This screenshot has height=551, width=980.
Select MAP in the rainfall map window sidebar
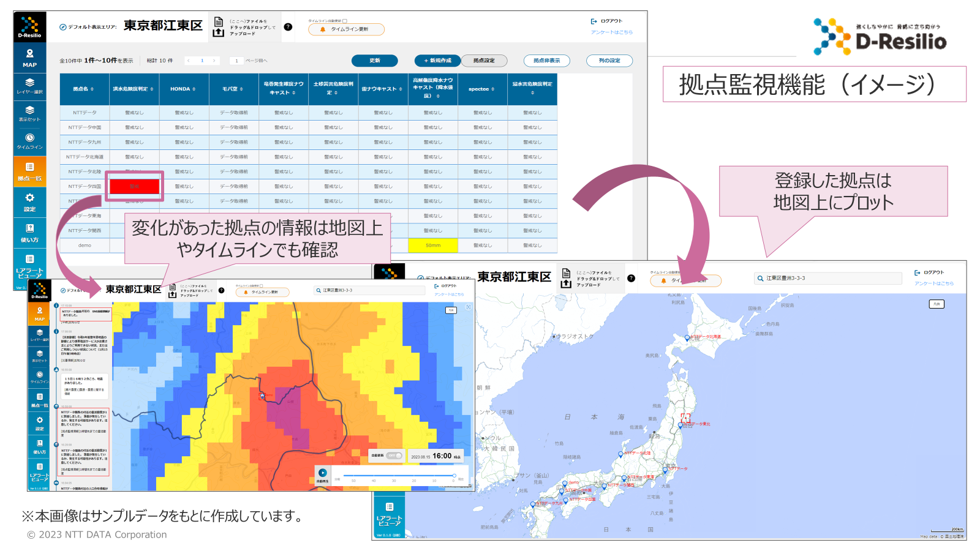(40, 313)
